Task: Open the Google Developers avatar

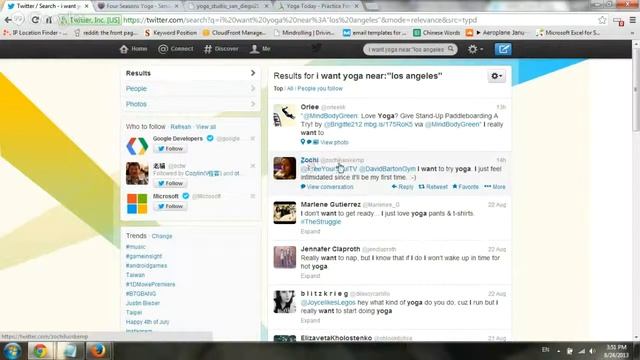Action: [137, 146]
